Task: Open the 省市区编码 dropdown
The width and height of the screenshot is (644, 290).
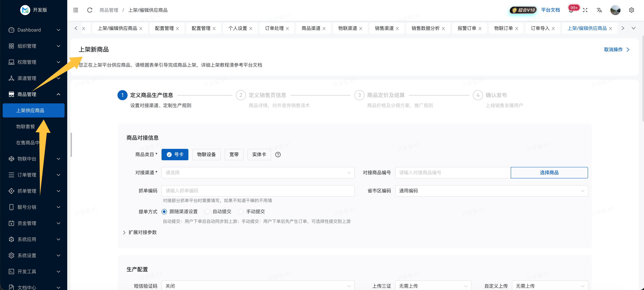Action: click(491, 191)
